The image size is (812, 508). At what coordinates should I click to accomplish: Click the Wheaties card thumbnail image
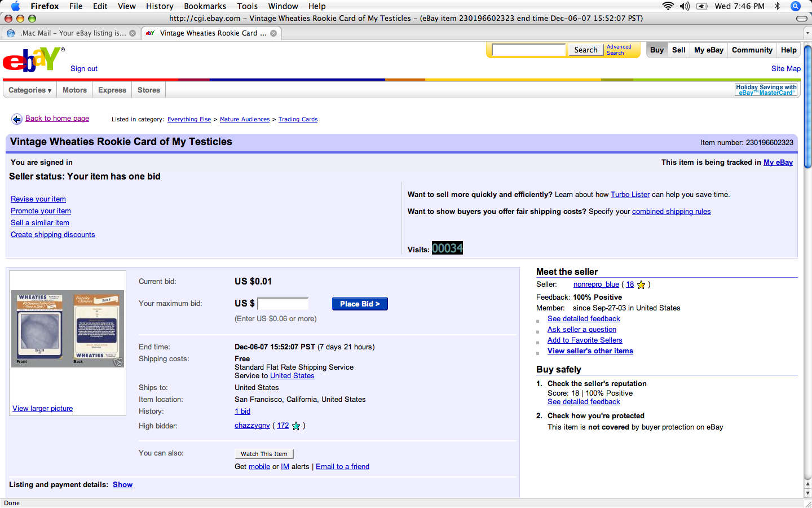(x=68, y=329)
